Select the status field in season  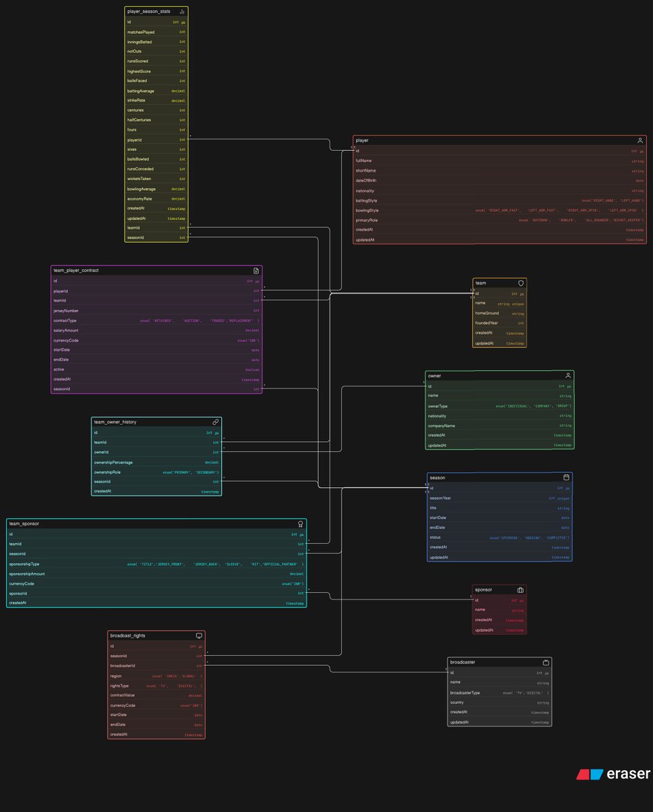click(499, 537)
